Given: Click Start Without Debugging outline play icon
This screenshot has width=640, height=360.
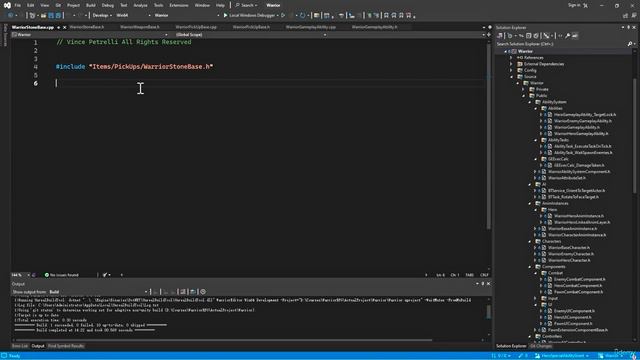Looking at the screenshot, I should pyautogui.click(x=283, y=15).
